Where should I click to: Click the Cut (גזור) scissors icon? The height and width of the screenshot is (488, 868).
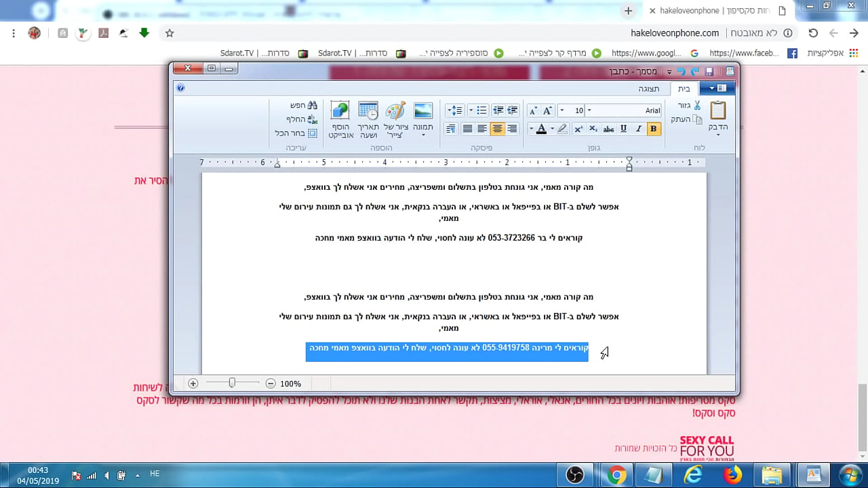click(697, 105)
